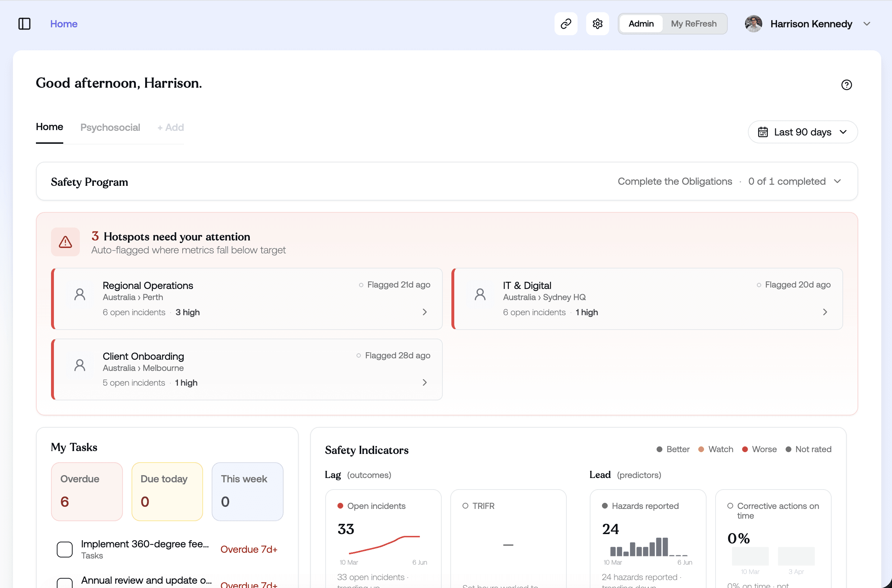Click the red Open incidents status dot
Screen dimensions: 892x588
(340, 506)
